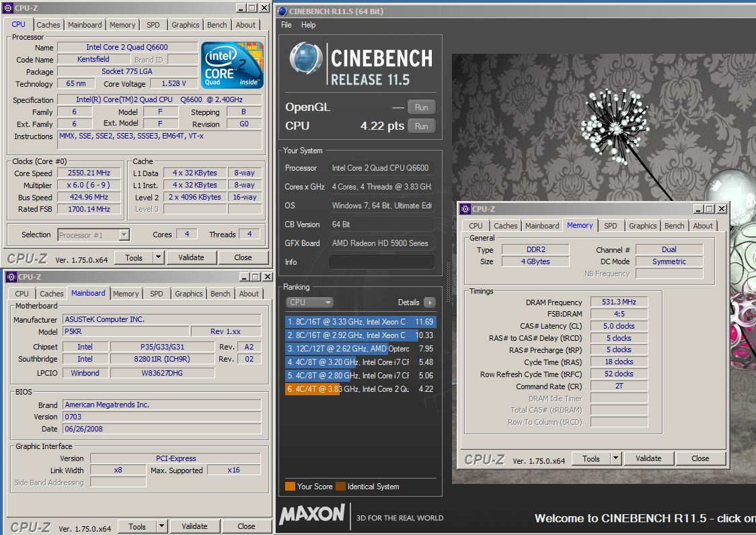Image resolution: width=756 pixels, height=535 pixels.
Task: Click Validate in CPU-Z Mainboard window
Action: pos(195,526)
